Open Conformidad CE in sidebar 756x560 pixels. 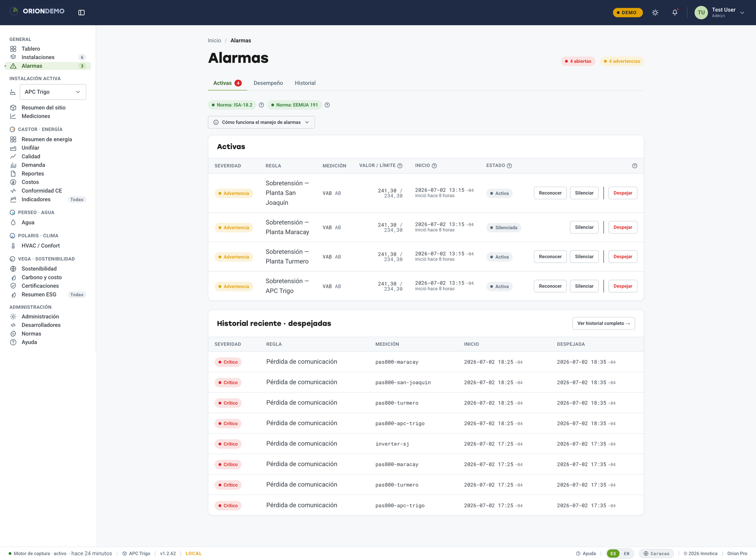coord(42,191)
